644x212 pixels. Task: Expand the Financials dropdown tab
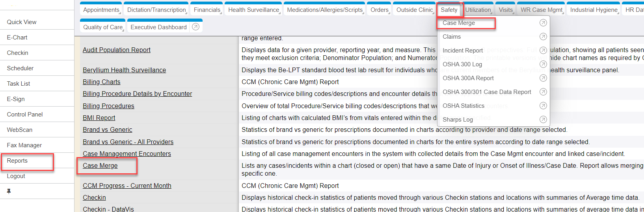[207, 10]
